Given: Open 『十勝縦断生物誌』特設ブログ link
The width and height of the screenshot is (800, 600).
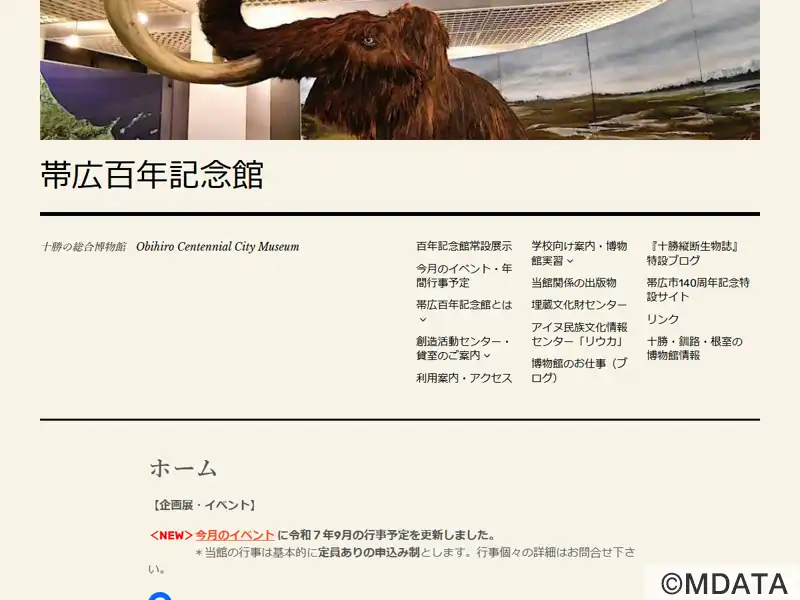Looking at the screenshot, I should [x=693, y=254].
